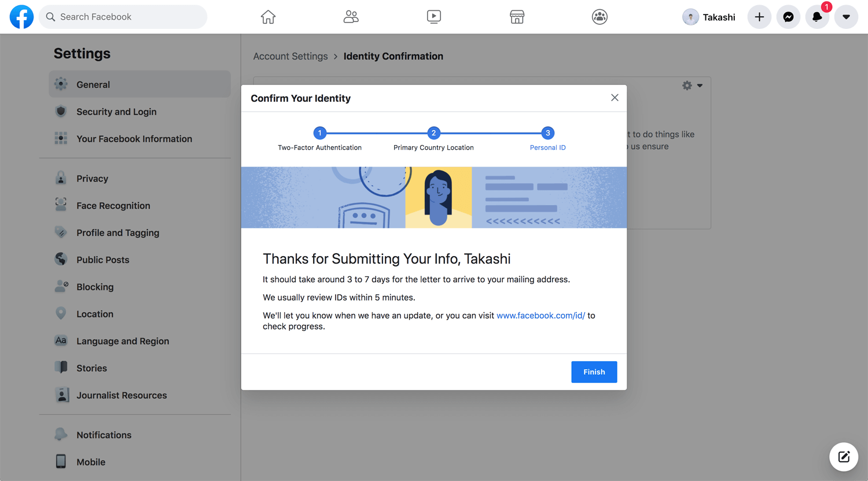The image size is (868, 481).
Task: Click the new message compose icon
Action: coord(844,457)
